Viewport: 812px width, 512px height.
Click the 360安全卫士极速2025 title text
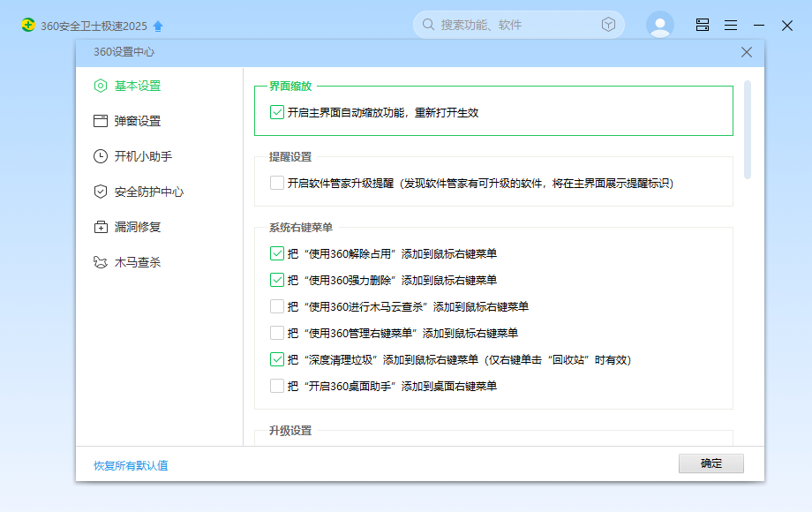point(94,26)
